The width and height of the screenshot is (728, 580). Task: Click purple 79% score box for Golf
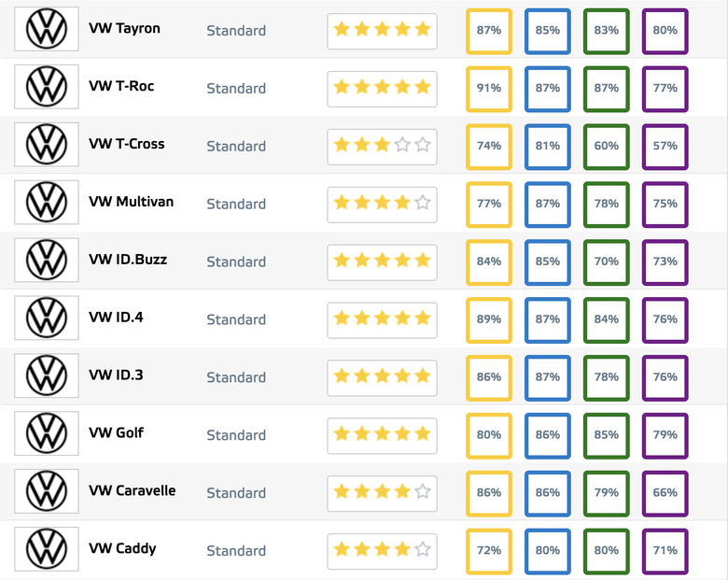point(665,435)
